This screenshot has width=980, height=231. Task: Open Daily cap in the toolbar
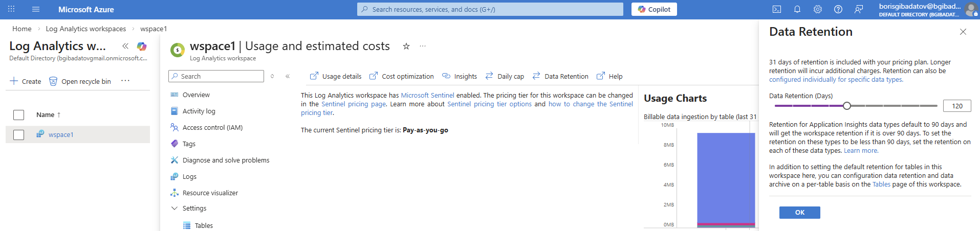coord(505,77)
